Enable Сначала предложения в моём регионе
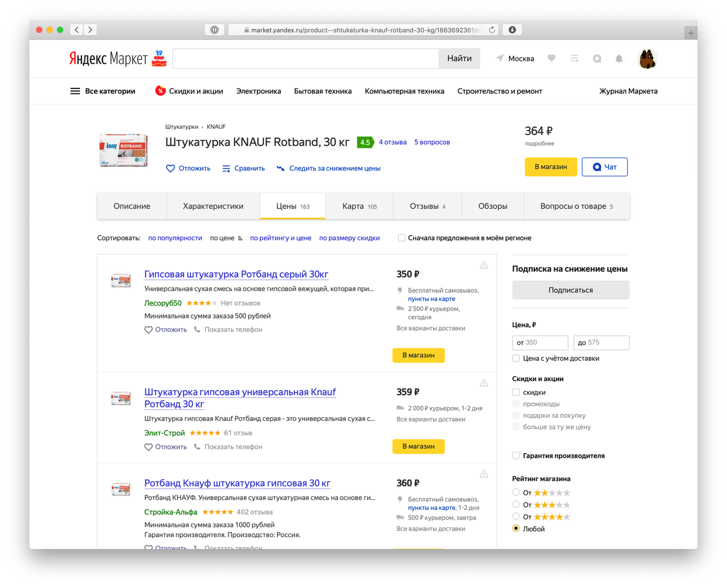This screenshot has width=727, height=588. click(x=402, y=238)
